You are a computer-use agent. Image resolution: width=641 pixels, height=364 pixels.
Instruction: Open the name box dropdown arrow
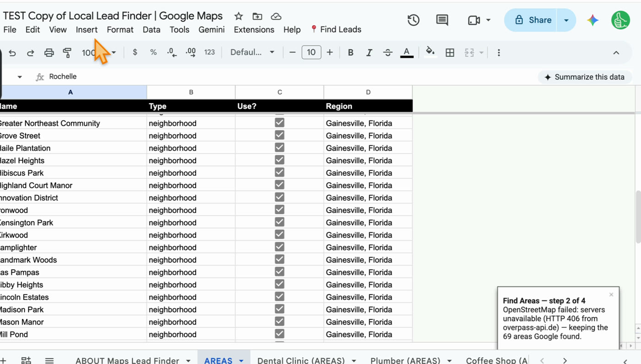pos(20,77)
